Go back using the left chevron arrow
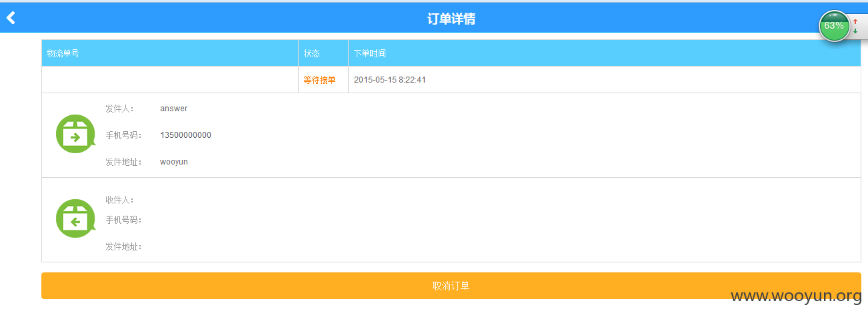 pos(11,18)
